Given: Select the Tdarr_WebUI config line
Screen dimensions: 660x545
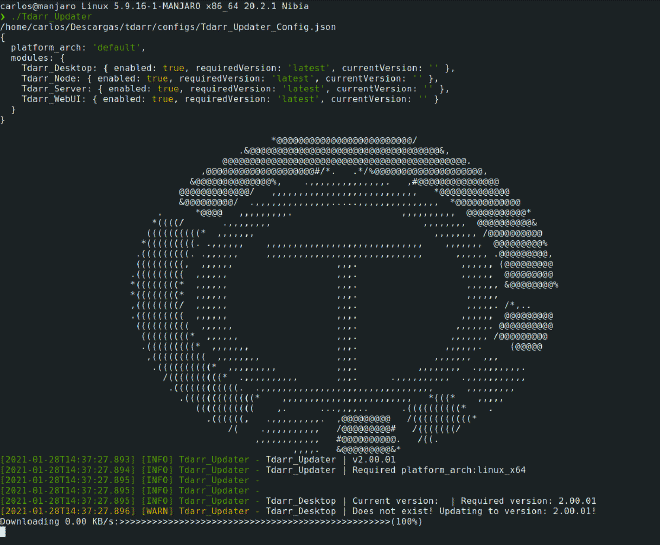Looking at the screenshot, I should (x=230, y=99).
